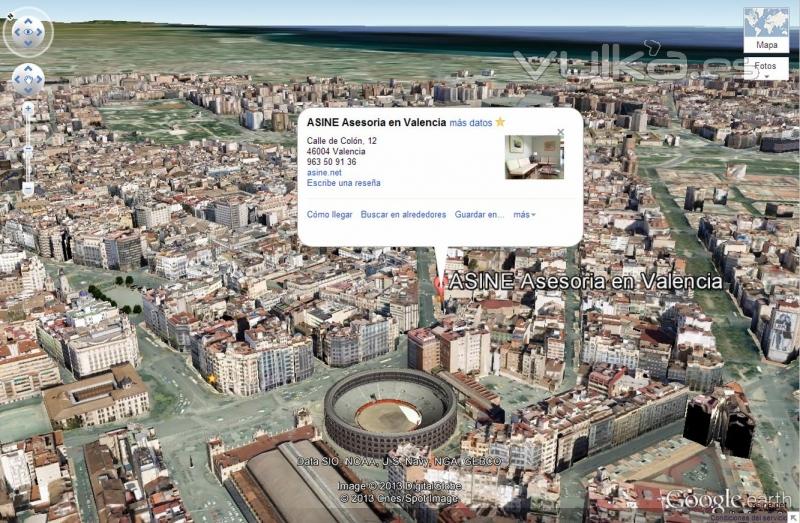Click the balloon title 'ASINE Asesoria en Valencia'
The height and width of the screenshot is (523, 800).
click(376, 122)
